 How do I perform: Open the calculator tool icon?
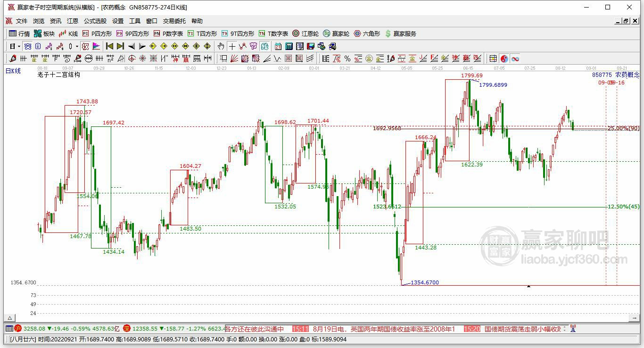point(289,46)
